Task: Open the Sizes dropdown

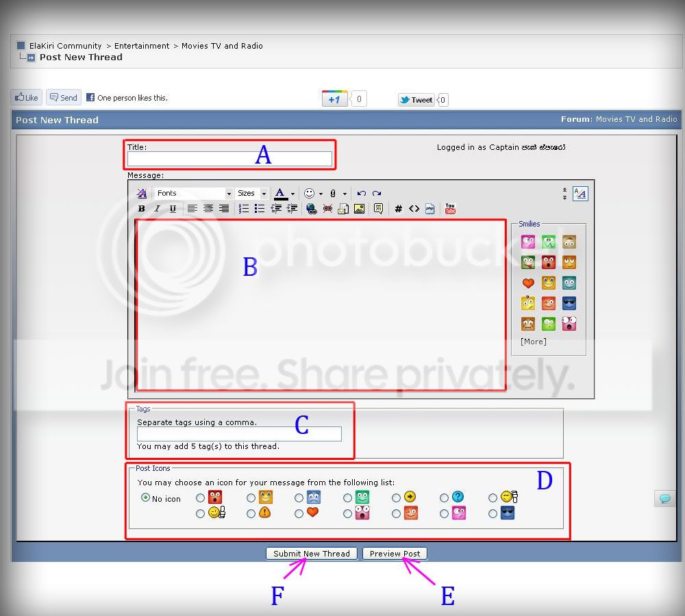Action: pos(251,193)
